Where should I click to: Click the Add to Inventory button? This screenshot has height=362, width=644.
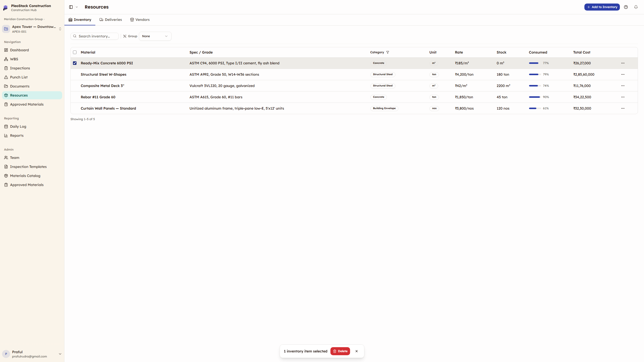(602, 7)
